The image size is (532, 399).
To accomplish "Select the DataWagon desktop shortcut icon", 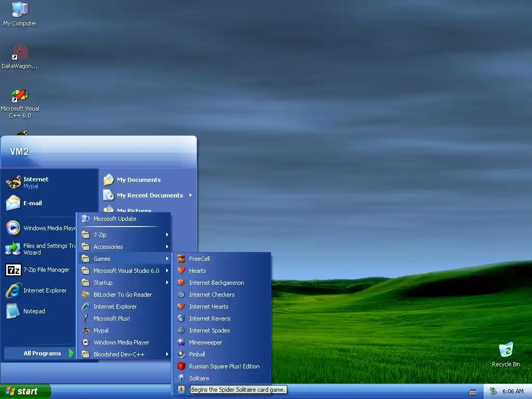I will point(20,52).
